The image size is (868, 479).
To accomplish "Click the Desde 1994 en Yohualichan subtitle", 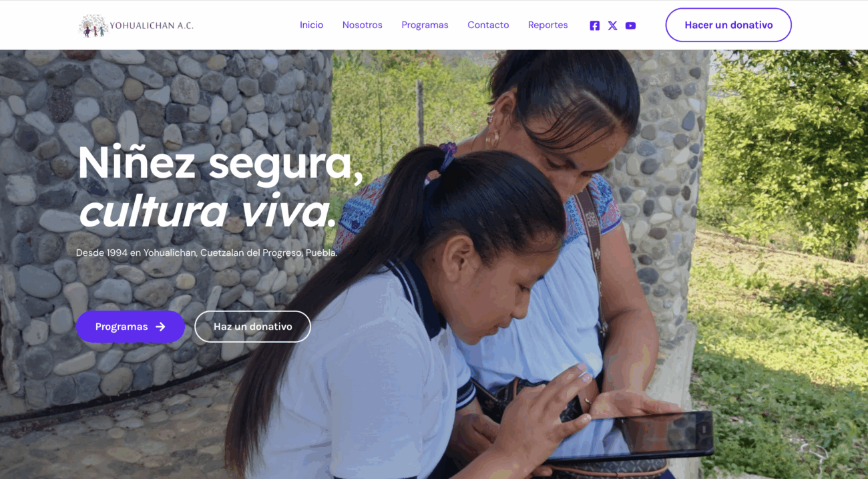I will point(207,253).
